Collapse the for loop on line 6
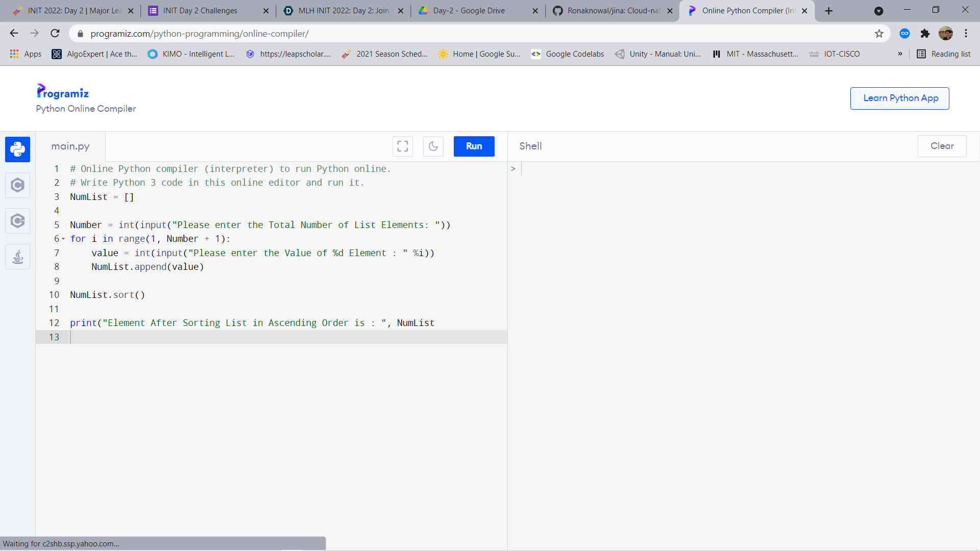 63,239
